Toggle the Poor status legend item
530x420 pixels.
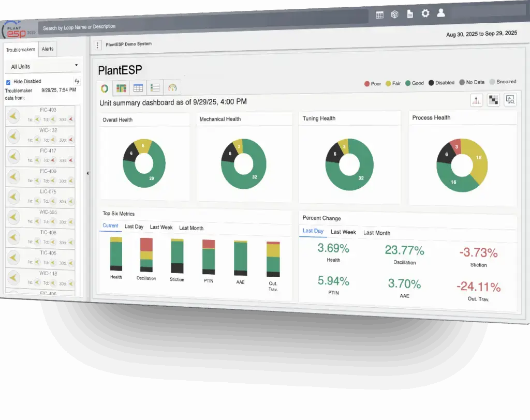[373, 83]
